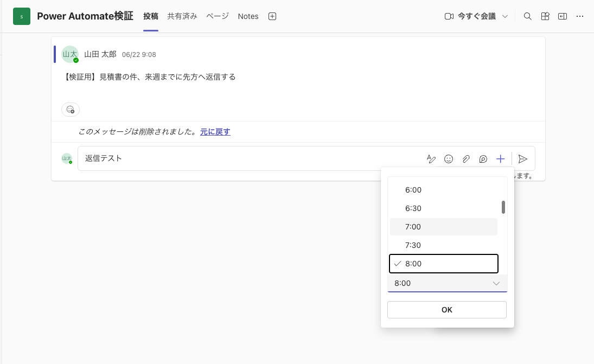Screen dimensions: 594x364
Task: Open the format text options icon
Action: [431, 159]
